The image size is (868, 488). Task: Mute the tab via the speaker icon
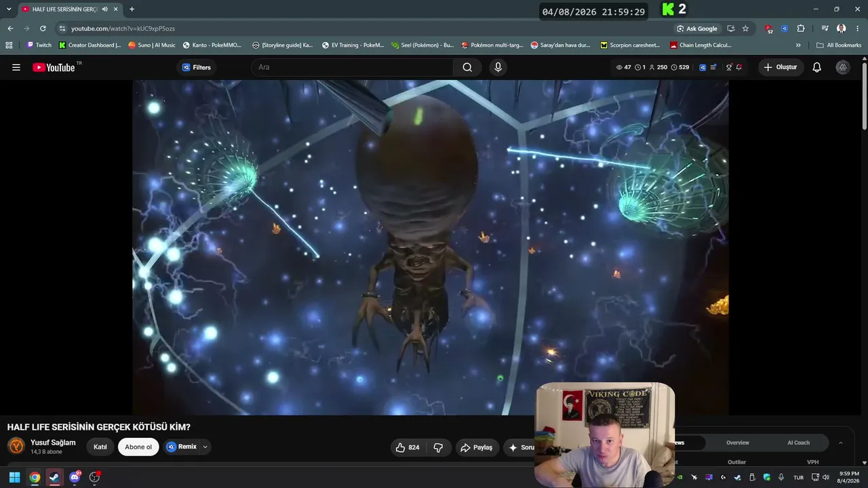105,9
